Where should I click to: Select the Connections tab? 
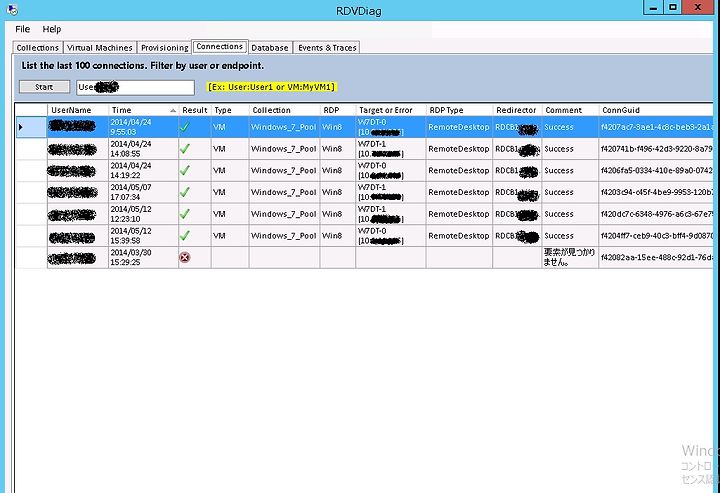click(219, 46)
